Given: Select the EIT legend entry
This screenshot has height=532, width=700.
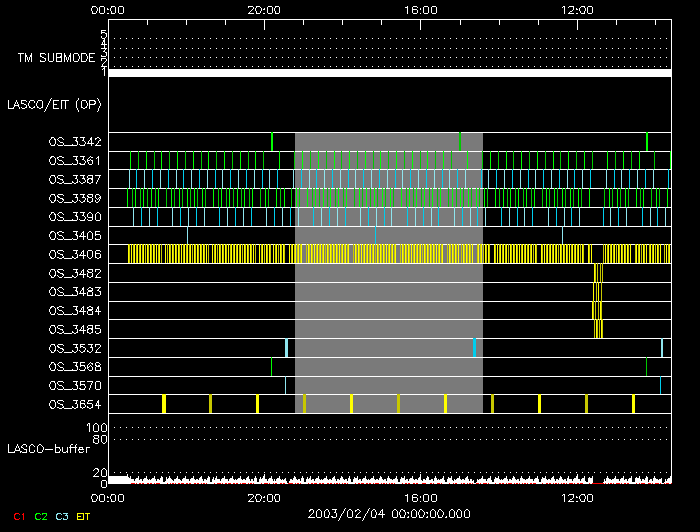Looking at the screenshot, I should (84, 516).
